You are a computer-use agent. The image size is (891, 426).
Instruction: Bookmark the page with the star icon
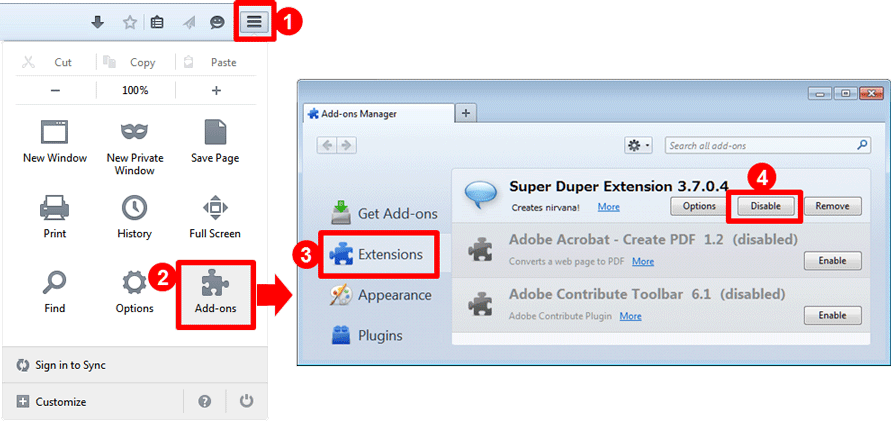(x=130, y=22)
